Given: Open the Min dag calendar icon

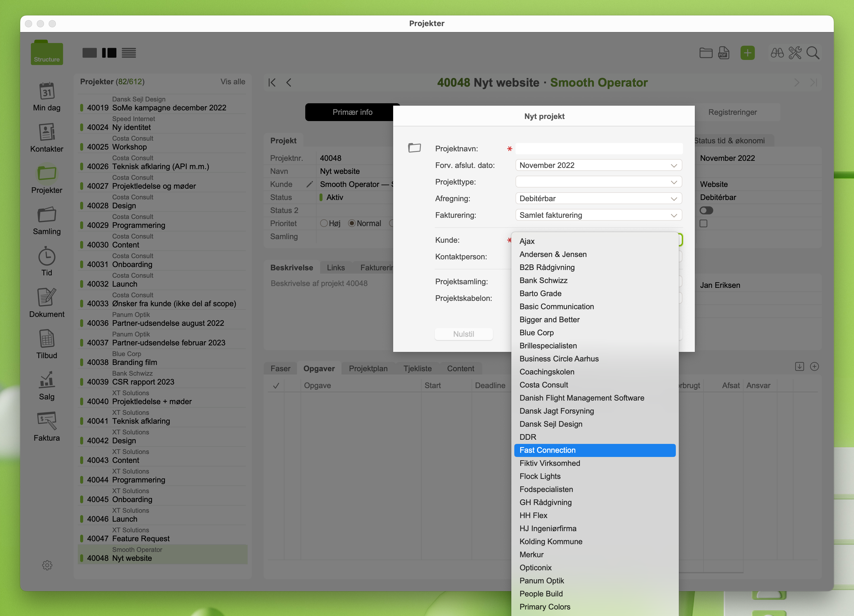Looking at the screenshot, I should pos(47,91).
